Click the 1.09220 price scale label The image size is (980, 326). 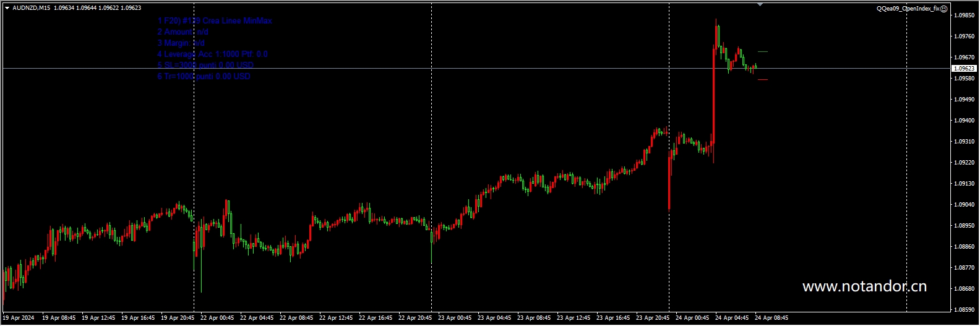point(965,163)
